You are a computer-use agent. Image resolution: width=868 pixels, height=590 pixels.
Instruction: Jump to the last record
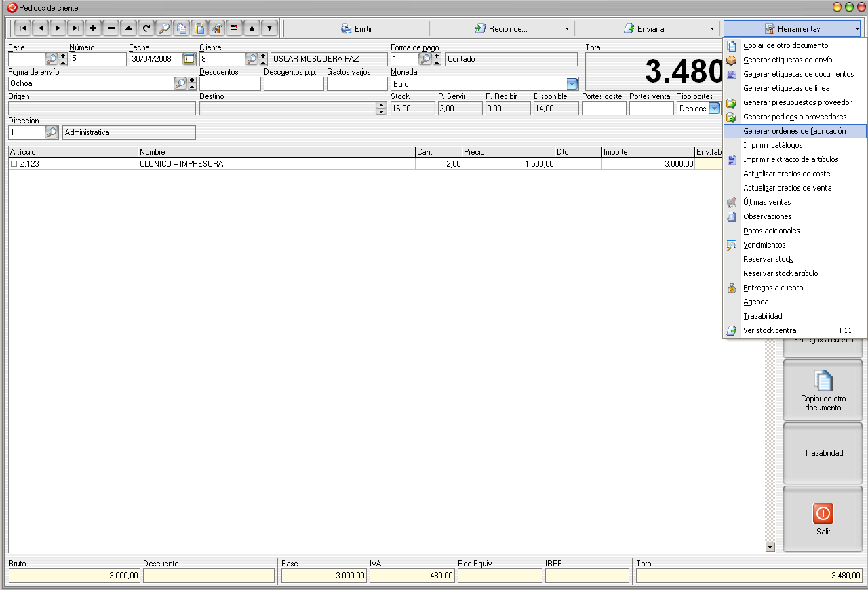(x=75, y=28)
